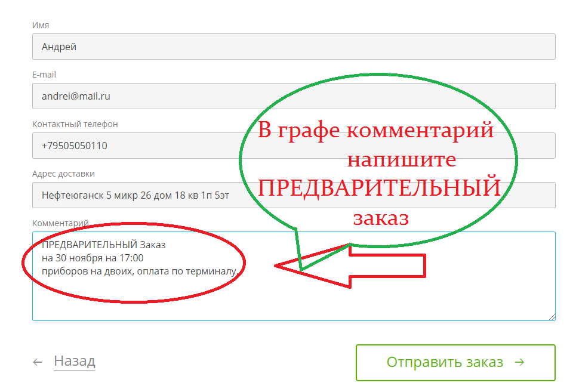Click the left arrow icon beside Назад
576x392 pixels.
[38, 363]
